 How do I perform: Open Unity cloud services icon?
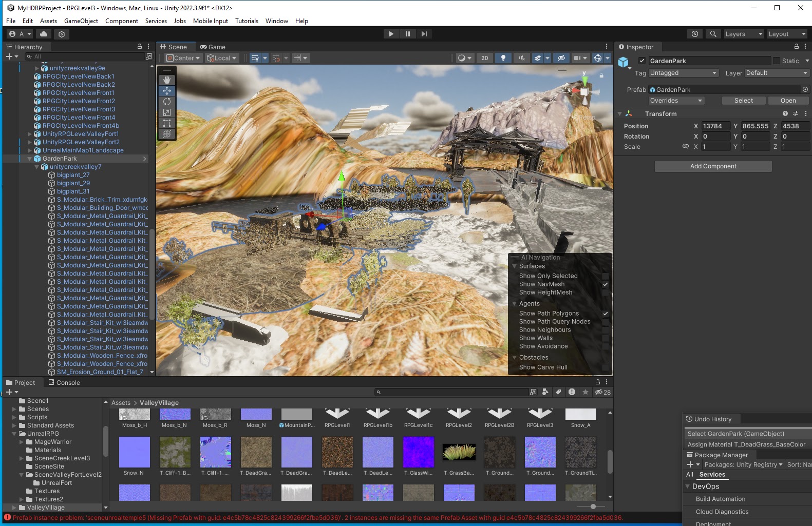click(x=44, y=34)
